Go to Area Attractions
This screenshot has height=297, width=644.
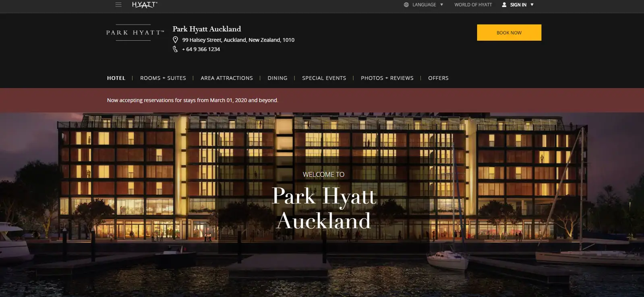pyautogui.click(x=227, y=78)
